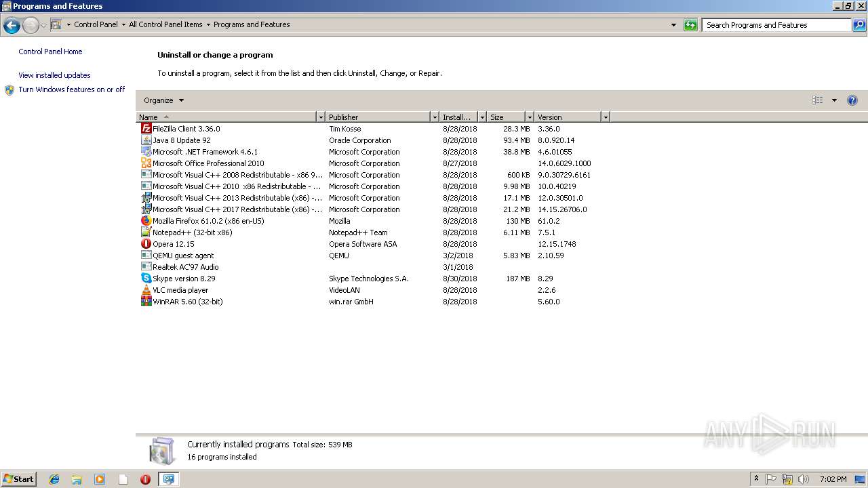Click Turn Windows features on or off
The width and height of the screenshot is (868, 488).
(x=72, y=89)
